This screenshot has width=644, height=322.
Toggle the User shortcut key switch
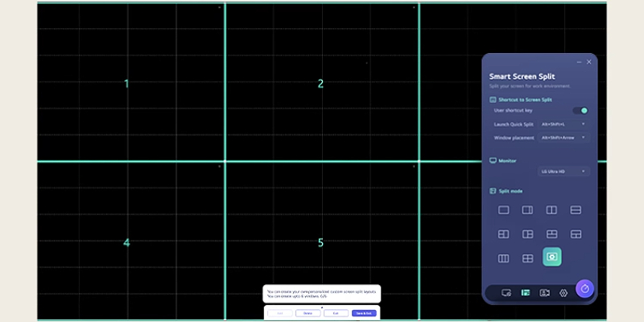click(x=580, y=110)
